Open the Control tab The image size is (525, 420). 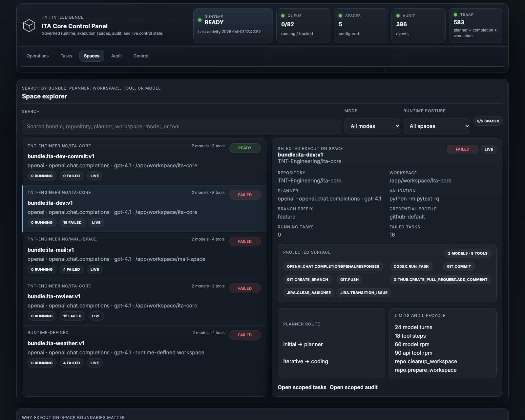(140, 56)
